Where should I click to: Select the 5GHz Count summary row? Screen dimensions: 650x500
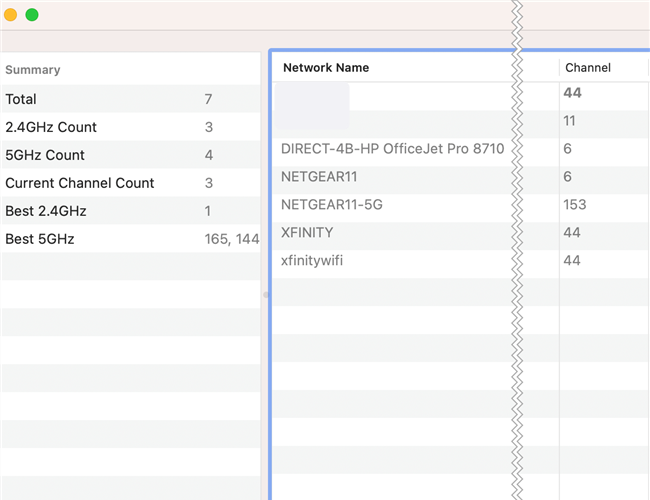pos(45,155)
